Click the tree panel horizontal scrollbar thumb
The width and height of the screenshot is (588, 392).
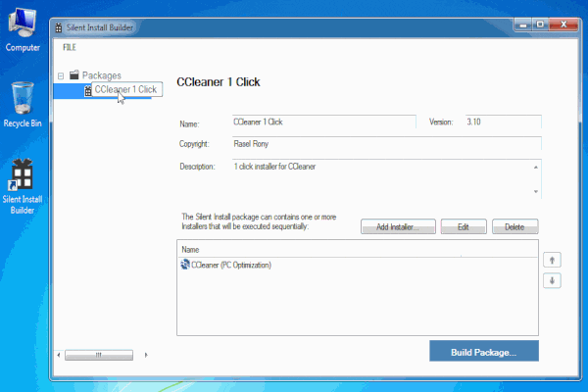[99, 355]
